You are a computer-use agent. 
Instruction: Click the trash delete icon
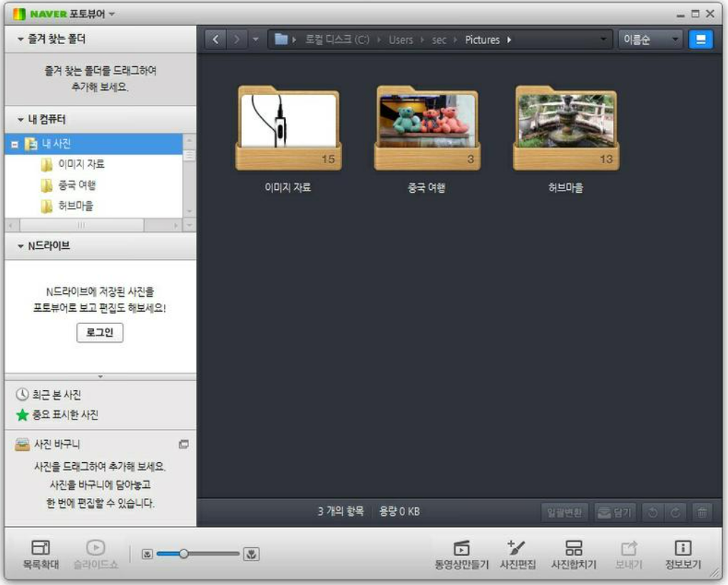click(x=702, y=512)
